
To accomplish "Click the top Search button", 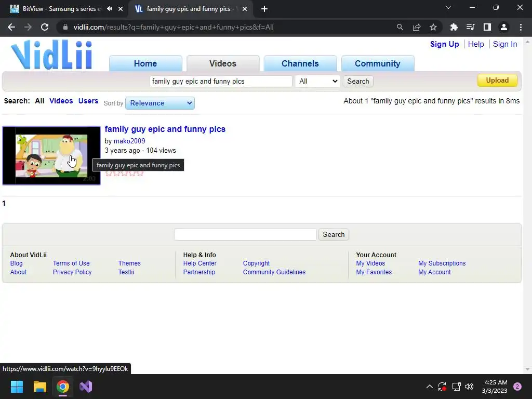I will tap(358, 82).
